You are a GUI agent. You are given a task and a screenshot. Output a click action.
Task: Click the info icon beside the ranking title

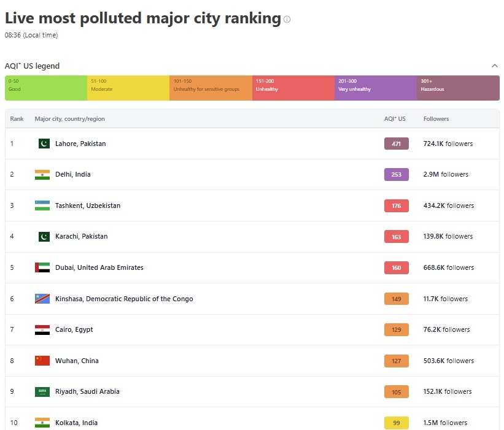[287, 19]
